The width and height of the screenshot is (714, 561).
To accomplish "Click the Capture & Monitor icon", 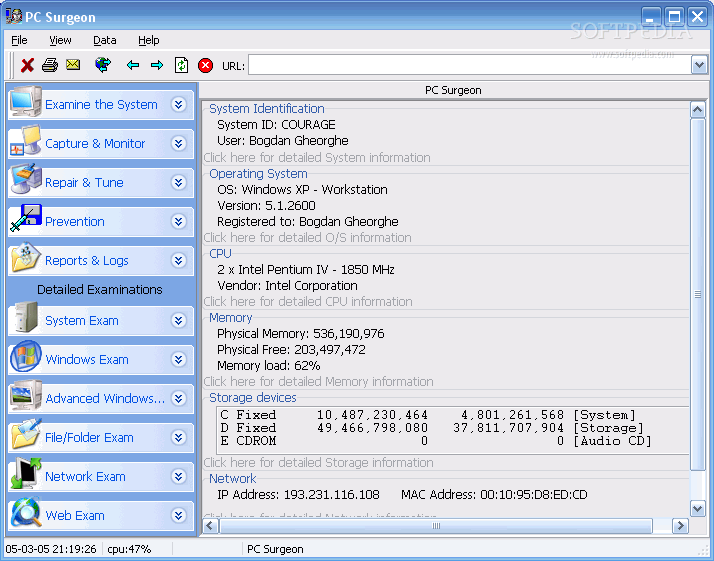I will click(x=26, y=140).
